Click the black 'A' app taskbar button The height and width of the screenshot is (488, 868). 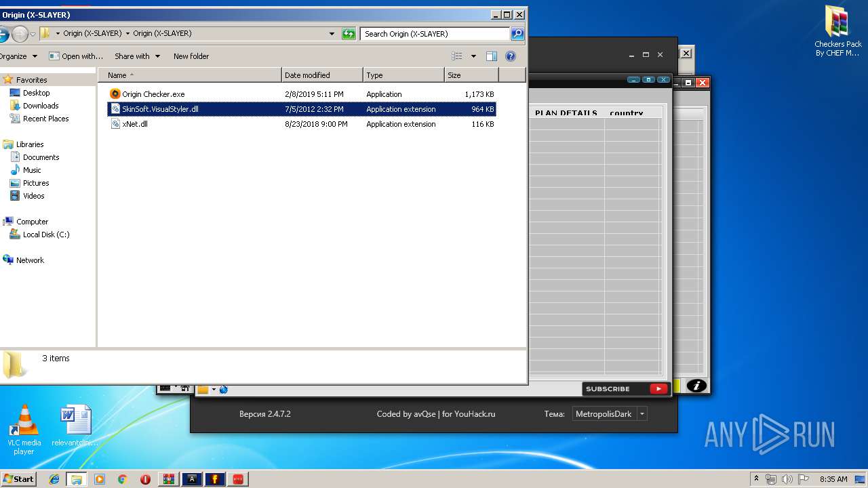192,479
